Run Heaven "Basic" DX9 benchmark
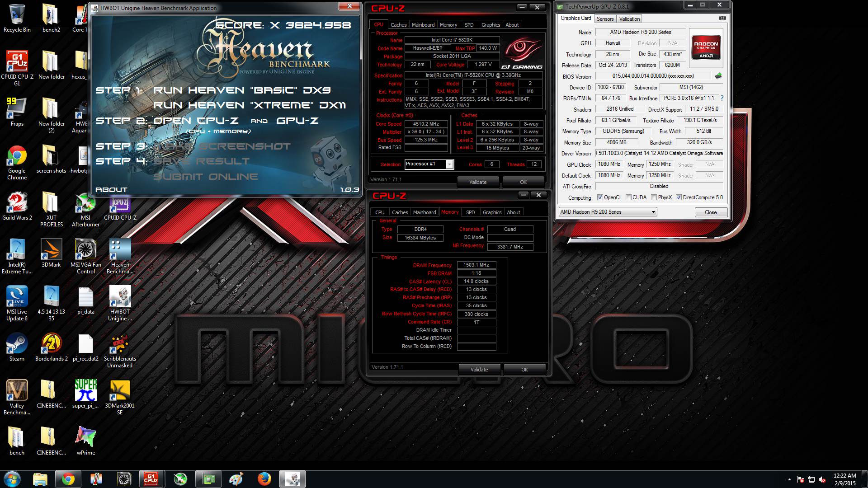Viewport: 868px width, 488px height. [x=242, y=90]
